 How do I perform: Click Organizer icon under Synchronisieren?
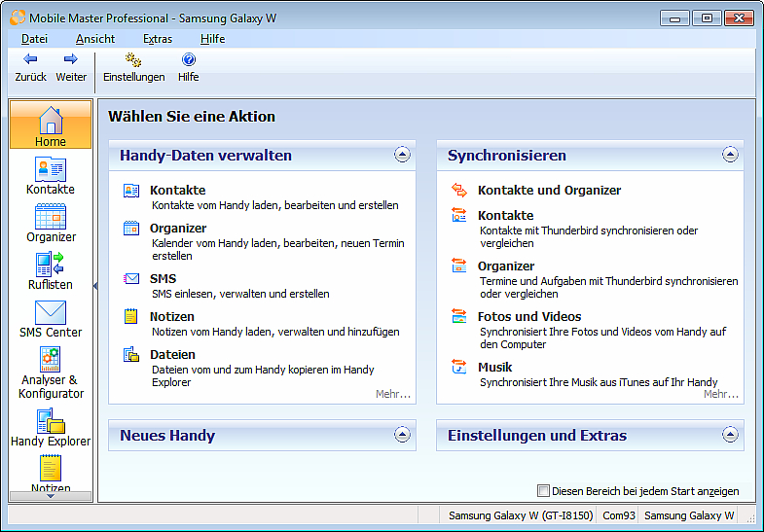[459, 266]
